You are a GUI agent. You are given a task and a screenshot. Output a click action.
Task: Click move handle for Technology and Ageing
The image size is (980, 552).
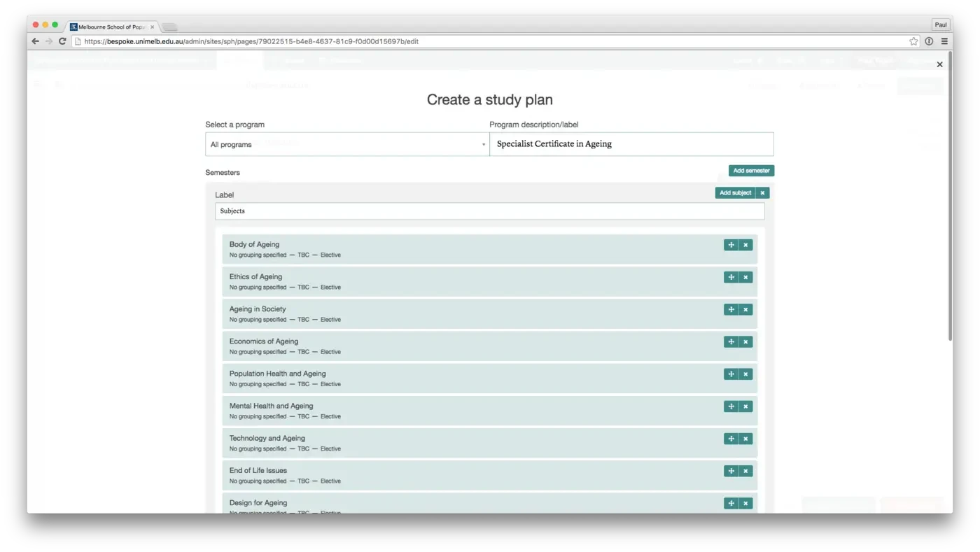tap(731, 439)
